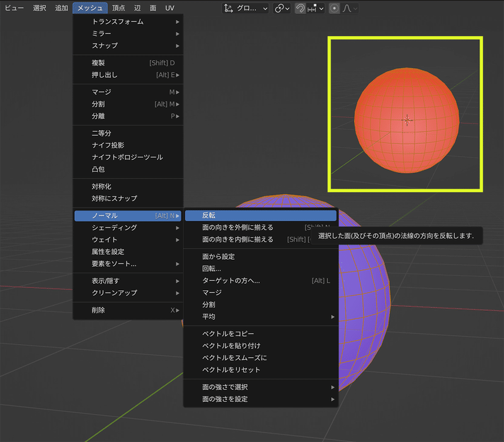Select 面から設定

(261, 257)
